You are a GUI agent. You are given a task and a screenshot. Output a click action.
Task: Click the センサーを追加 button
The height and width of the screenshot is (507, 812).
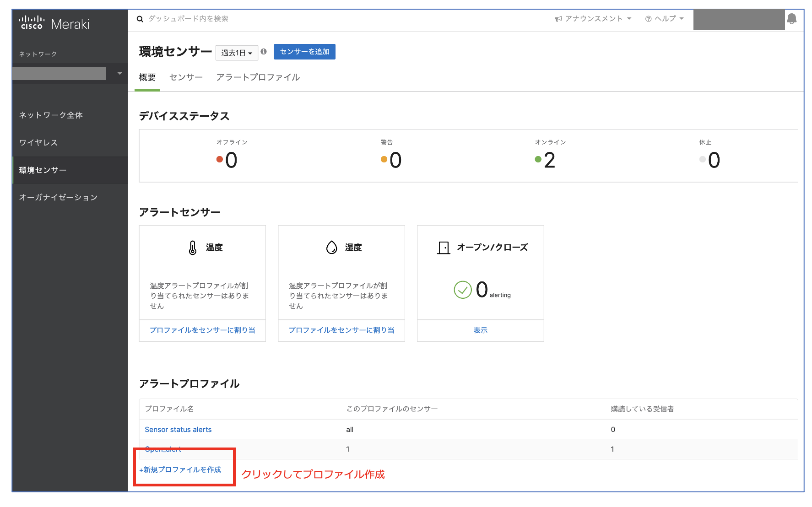click(x=304, y=52)
